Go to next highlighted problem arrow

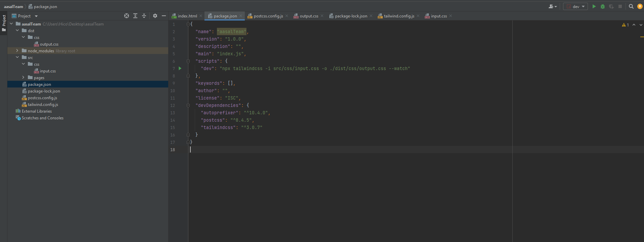tap(641, 25)
